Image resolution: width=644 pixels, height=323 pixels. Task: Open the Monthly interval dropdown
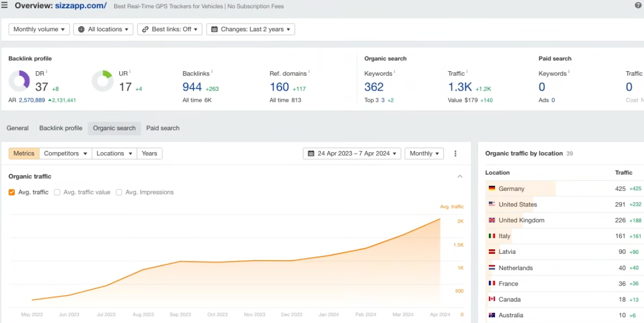(424, 154)
